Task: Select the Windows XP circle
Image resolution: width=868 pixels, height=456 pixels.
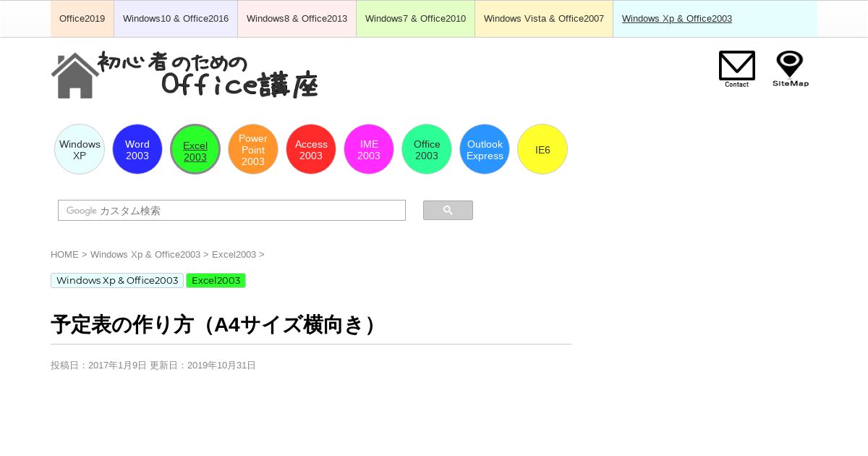Action: pyautogui.click(x=80, y=149)
